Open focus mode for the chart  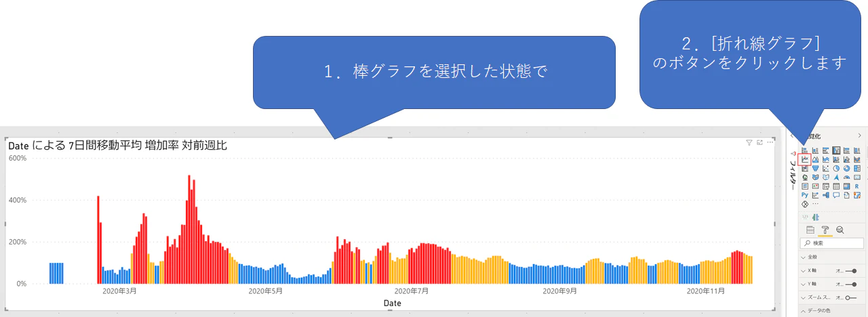pyautogui.click(x=759, y=142)
